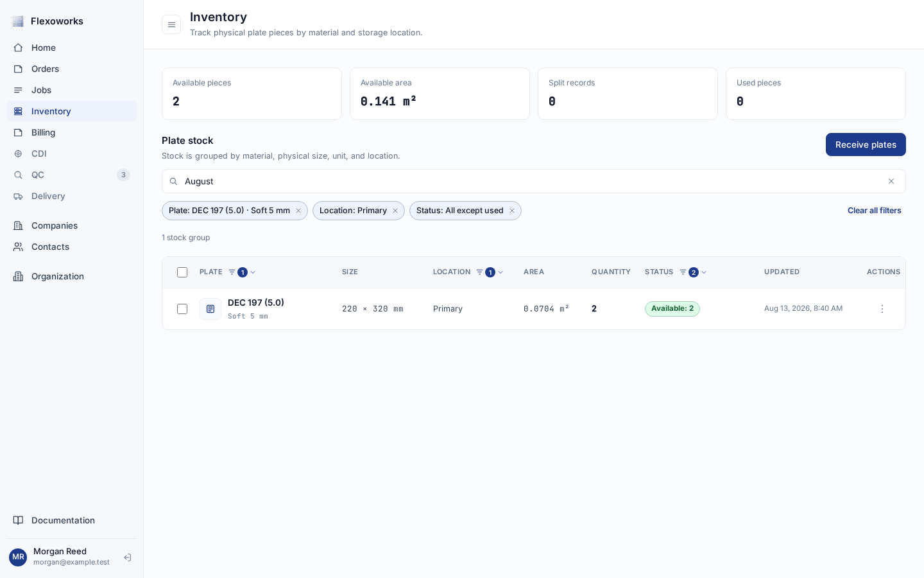924x578 pixels.
Task: Click the Available: 2 status badge
Action: [672, 309]
